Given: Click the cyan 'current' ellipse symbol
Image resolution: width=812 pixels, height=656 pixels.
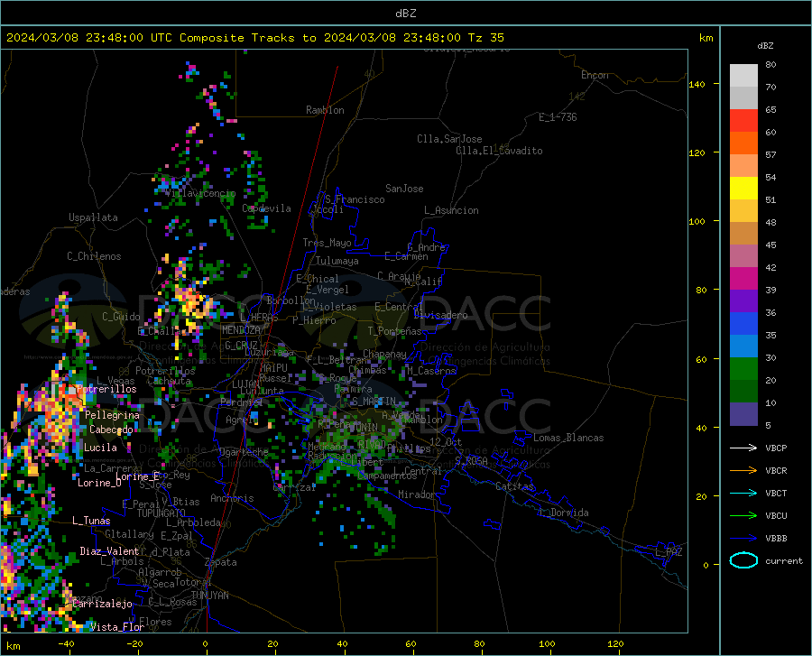Looking at the screenshot, I should pos(743,560).
